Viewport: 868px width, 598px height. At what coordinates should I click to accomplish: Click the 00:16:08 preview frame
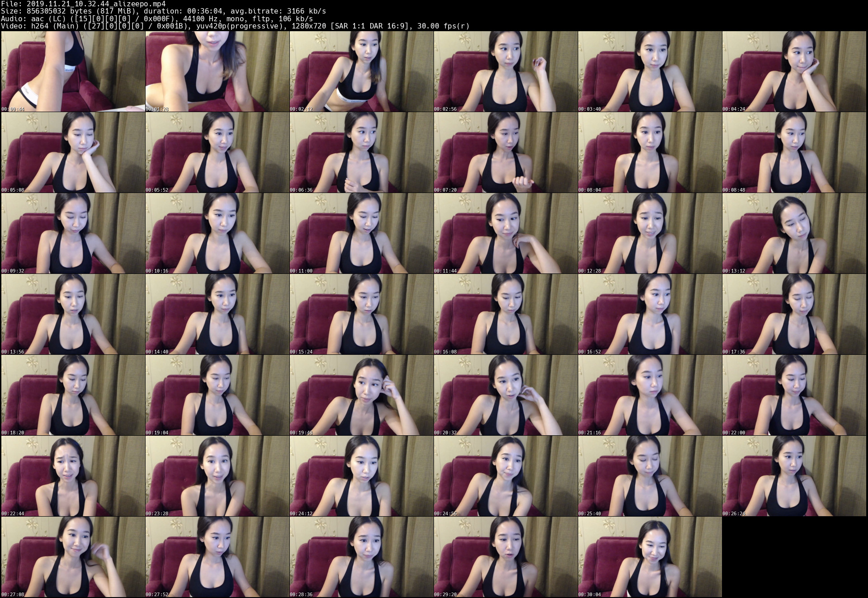pos(505,314)
